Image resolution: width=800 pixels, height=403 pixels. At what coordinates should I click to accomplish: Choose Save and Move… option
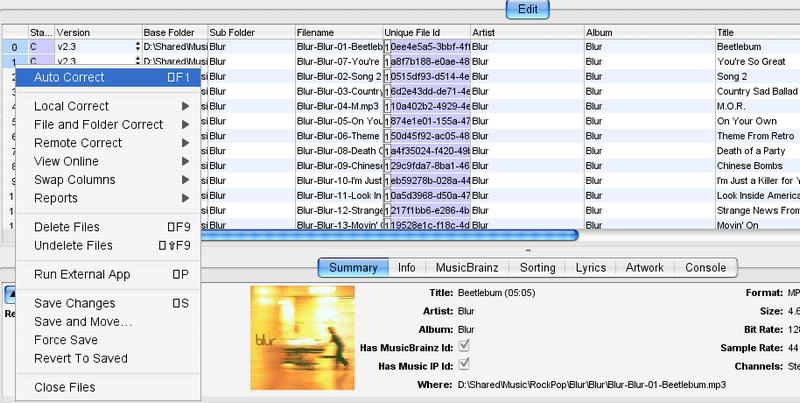[108, 322]
